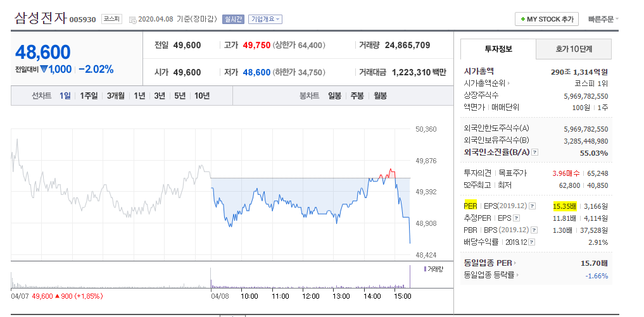Image resolution: width=644 pixels, height=317 pixels.
Task: Open 빠른주문 dropdown
Action: click(x=603, y=19)
